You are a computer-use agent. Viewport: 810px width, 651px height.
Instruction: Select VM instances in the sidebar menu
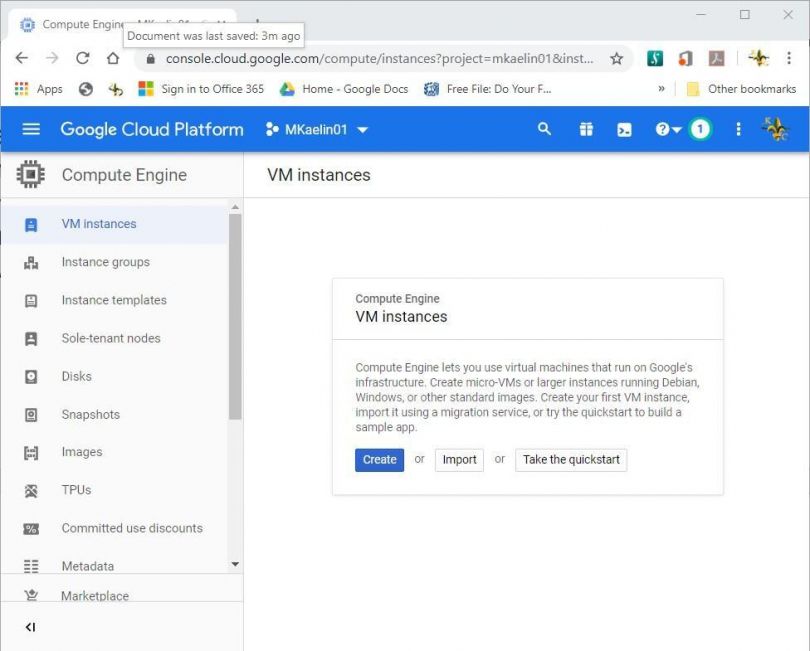pyautogui.click(x=99, y=224)
